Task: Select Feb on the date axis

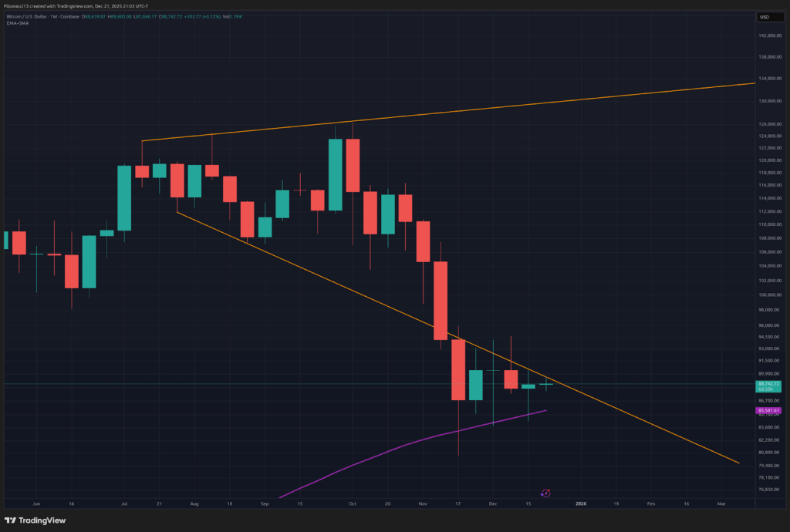Action: (x=652, y=503)
